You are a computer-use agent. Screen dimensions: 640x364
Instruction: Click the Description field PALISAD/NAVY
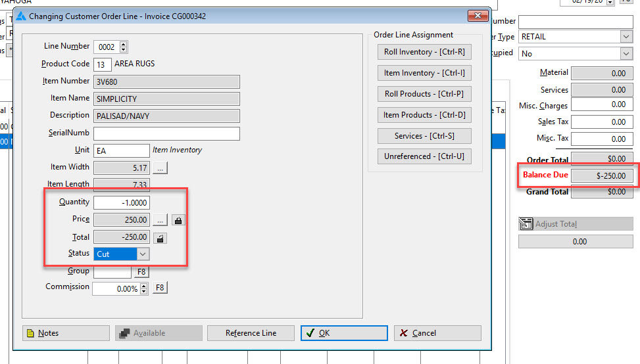click(166, 116)
